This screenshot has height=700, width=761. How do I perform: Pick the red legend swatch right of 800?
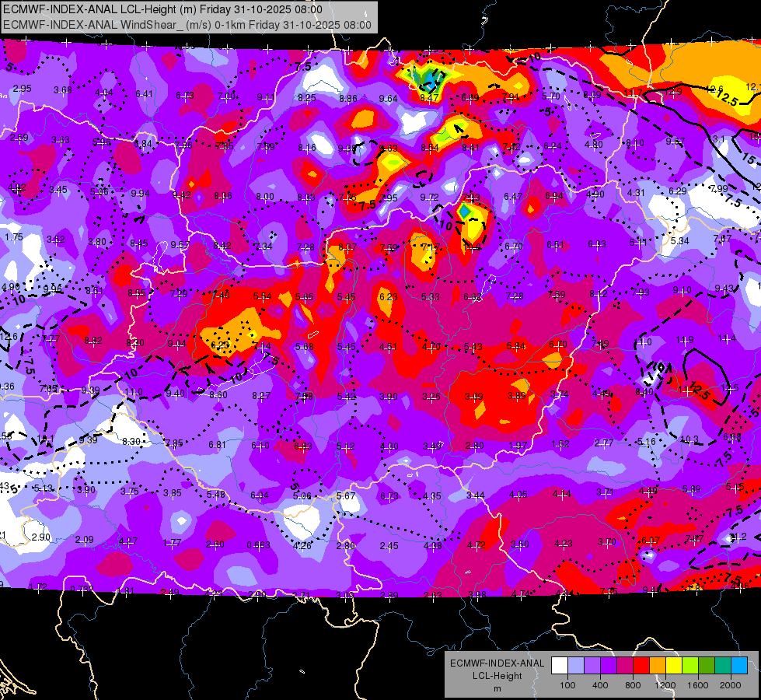(x=641, y=665)
